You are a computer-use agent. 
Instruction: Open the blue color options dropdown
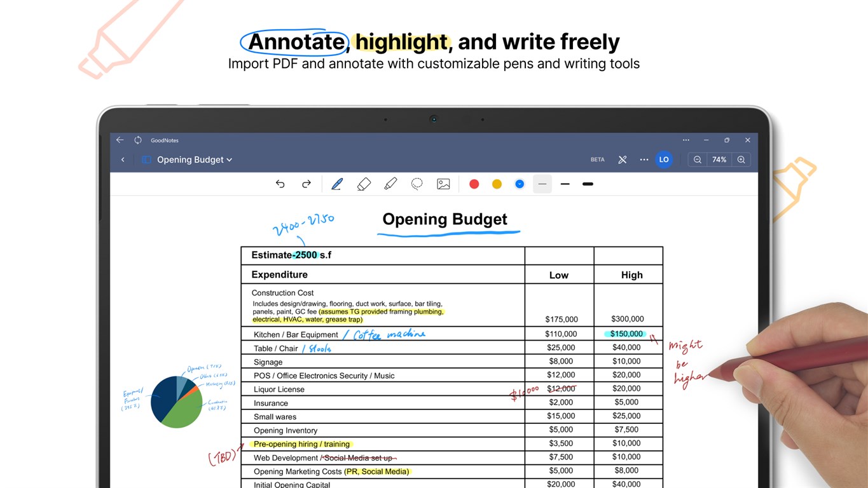click(x=520, y=184)
